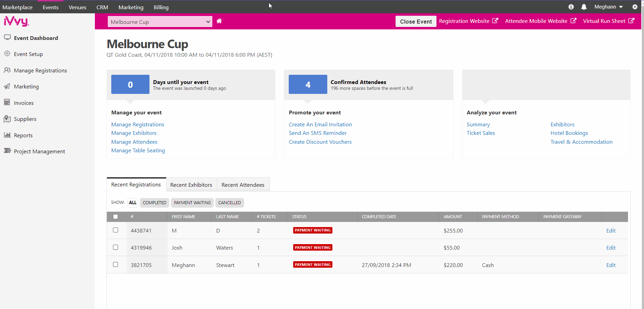
Task: Open the Manage Table Seating link
Action: click(x=138, y=151)
